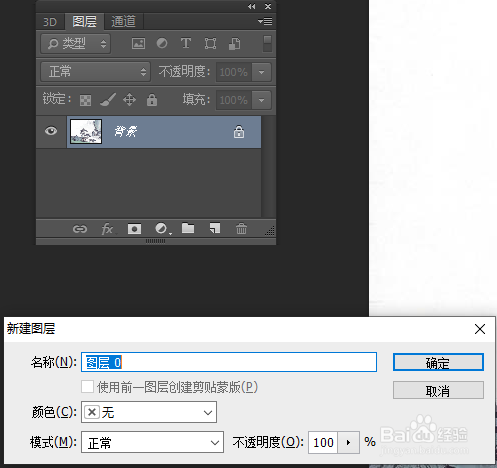
Task: Switch to the 图层 tab
Action: pos(84,22)
